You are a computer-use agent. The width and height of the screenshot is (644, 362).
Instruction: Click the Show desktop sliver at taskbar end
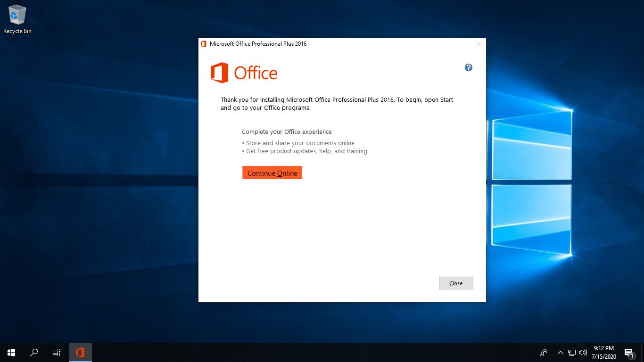(x=643, y=352)
